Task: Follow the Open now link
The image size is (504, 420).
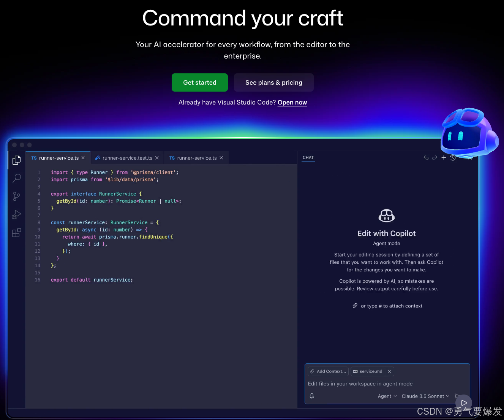Action: click(x=292, y=102)
